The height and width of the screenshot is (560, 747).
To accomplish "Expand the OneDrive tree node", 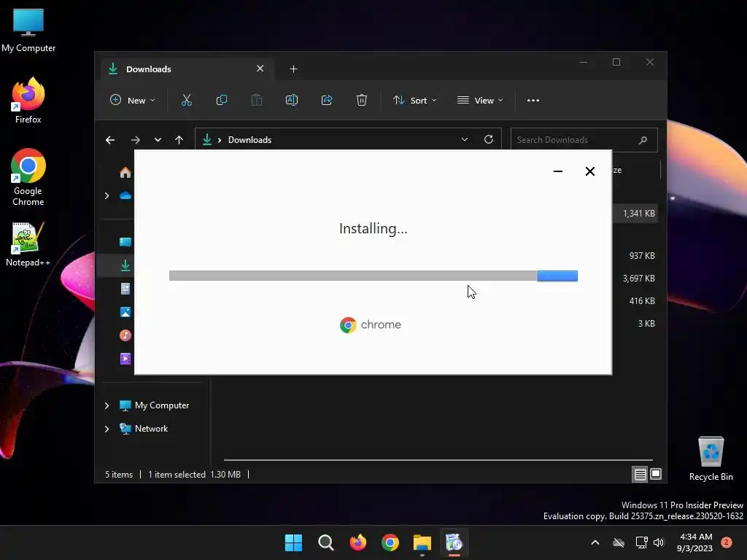I will pos(107,195).
